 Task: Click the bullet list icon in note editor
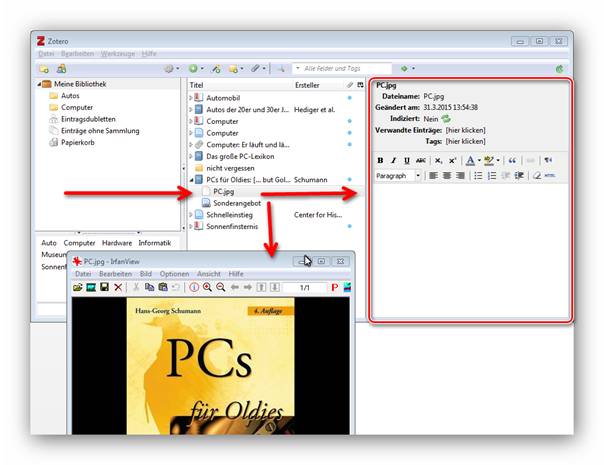click(x=478, y=176)
